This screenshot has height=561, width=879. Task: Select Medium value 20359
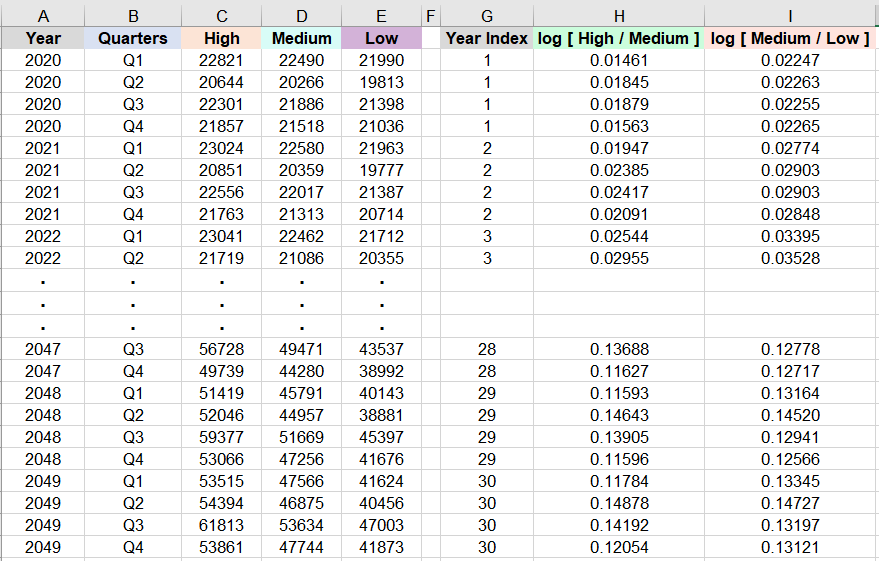[x=302, y=170]
